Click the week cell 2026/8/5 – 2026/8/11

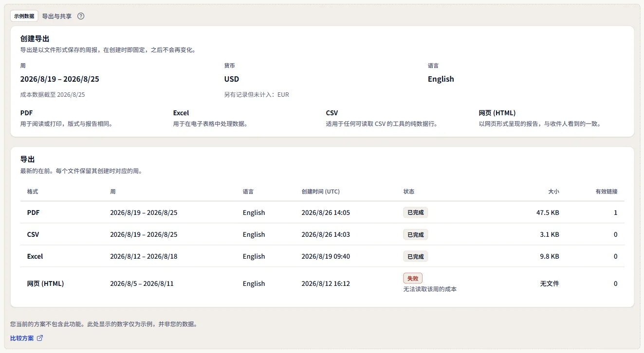click(x=142, y=283)
